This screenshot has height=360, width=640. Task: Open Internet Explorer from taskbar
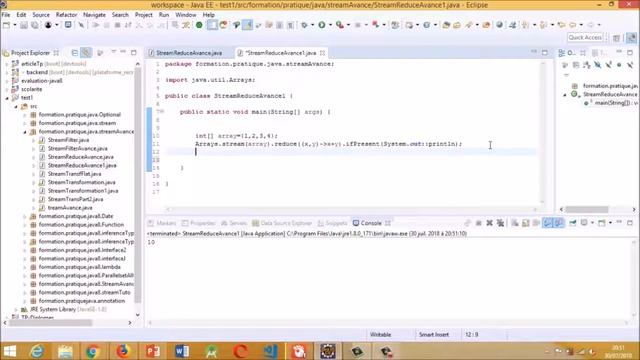pyautogui.click(x=37, y=351)
